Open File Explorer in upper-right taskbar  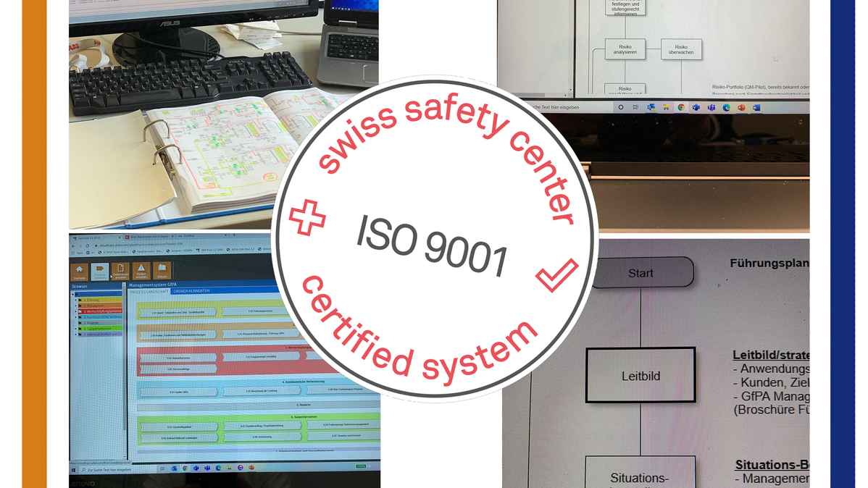pos(665,107)
